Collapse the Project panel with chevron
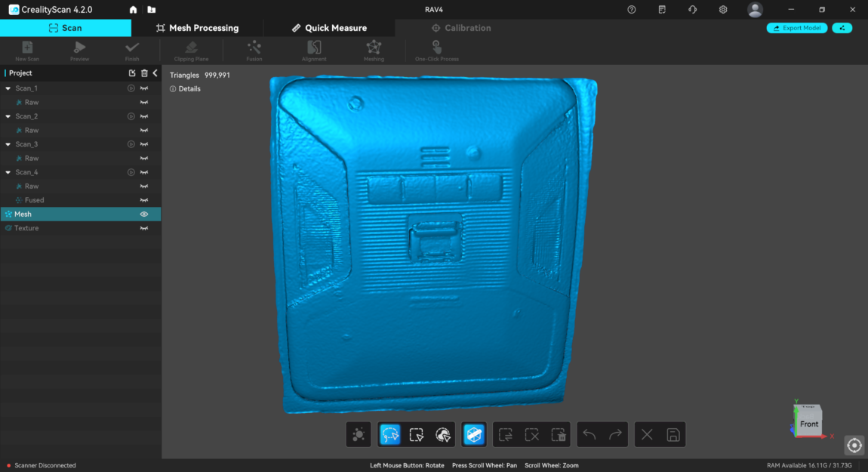 155,73
